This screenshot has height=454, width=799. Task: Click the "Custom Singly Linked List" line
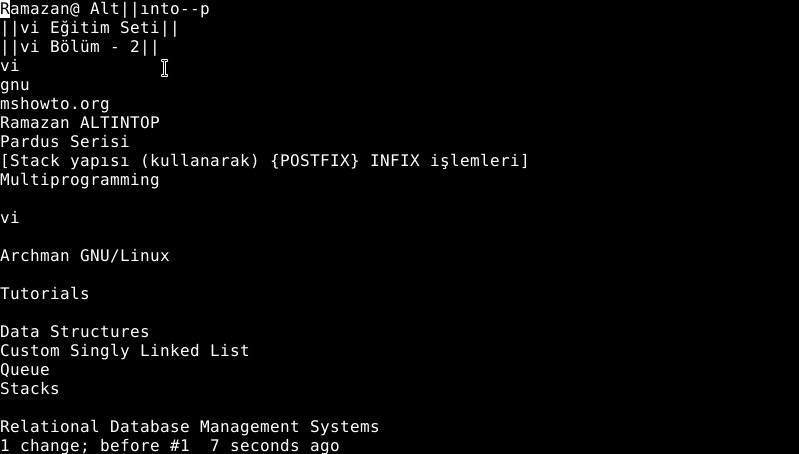(125, 351)
